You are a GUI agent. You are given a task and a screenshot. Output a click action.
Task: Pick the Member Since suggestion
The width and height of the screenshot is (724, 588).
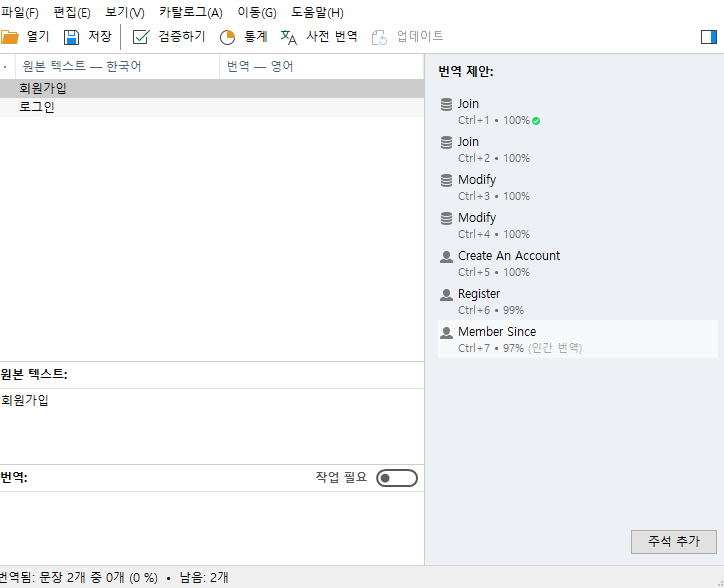pyautogui.click(x=496, y=332)
